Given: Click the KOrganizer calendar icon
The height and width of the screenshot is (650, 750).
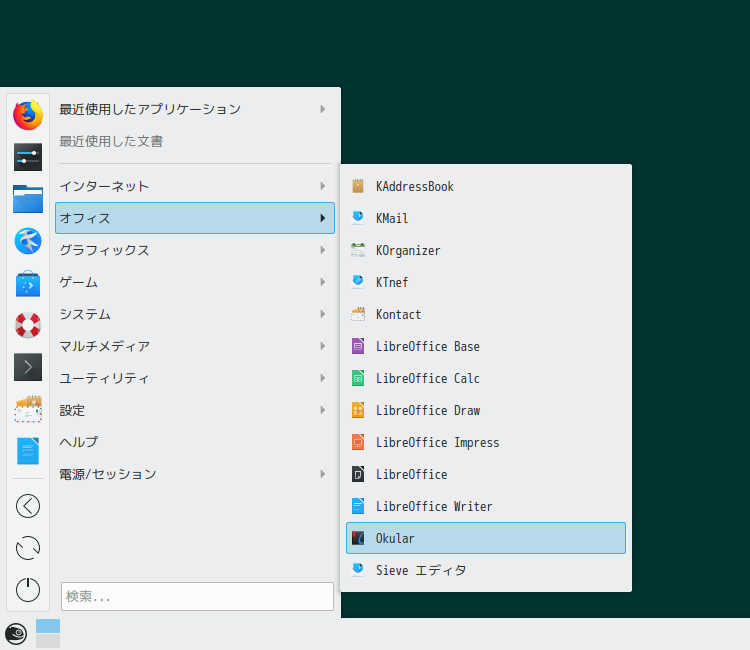Looking at the screenshot, I should [358, 250].
